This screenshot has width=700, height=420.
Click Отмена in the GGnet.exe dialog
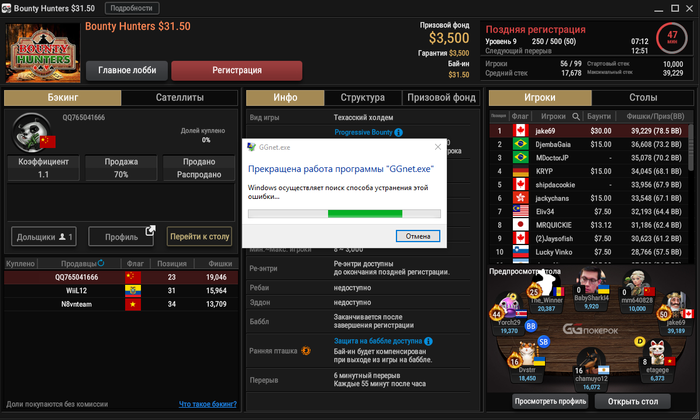coord(418,236)
